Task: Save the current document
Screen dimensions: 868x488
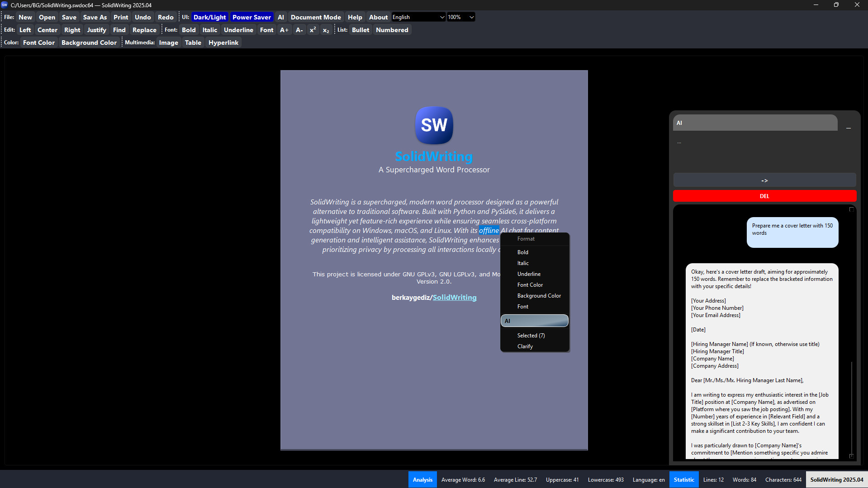Action: point(69,17)
